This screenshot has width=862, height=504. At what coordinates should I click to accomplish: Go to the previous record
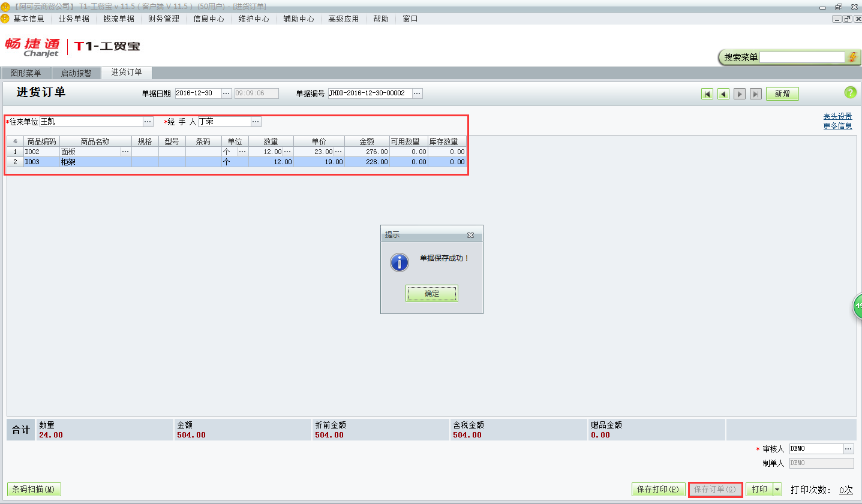pos(723,93)
